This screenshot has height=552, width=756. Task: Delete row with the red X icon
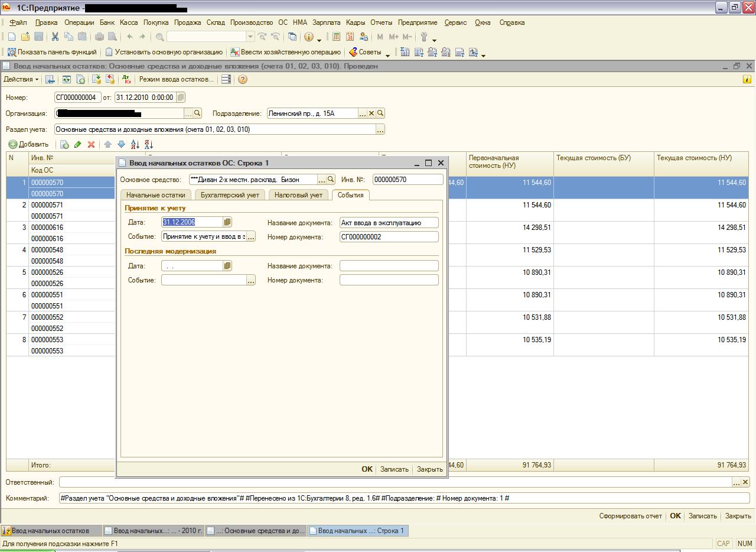click(91, 144)
